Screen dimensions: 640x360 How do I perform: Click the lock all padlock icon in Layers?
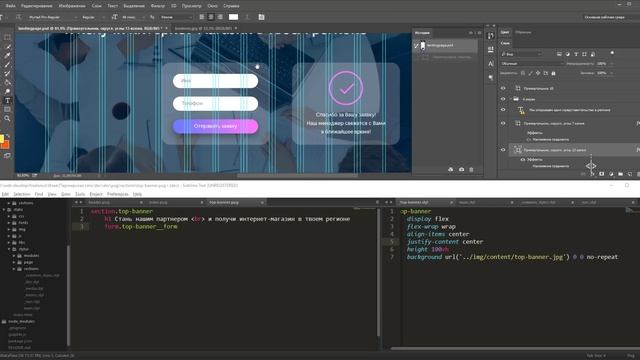coord(553,73)
